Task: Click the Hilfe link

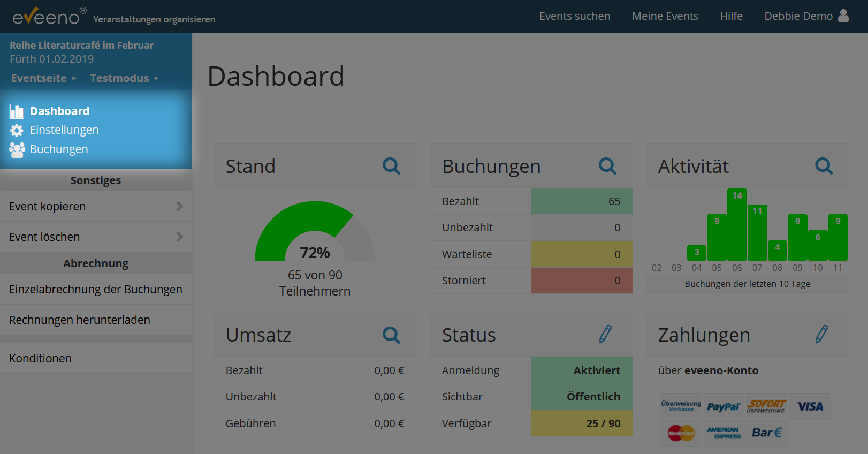Action: point(731,16)
